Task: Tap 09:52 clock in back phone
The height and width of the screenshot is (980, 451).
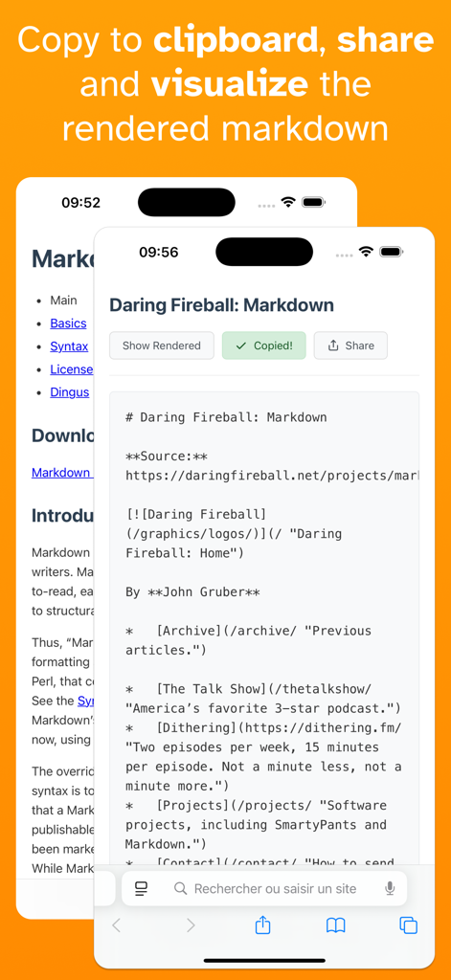Action: pos(80,203)
